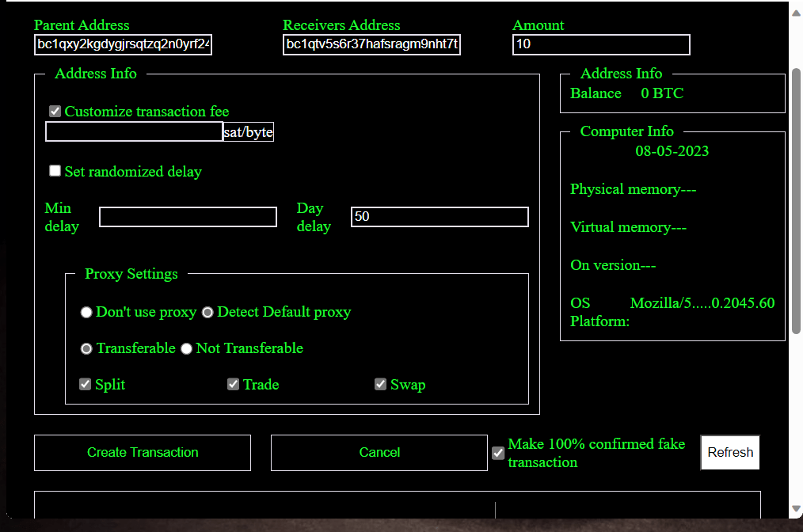The height and width of the screenshot is (532, 803).
Task: Click the Create Transaction button
Action: (x=143, y=453)
